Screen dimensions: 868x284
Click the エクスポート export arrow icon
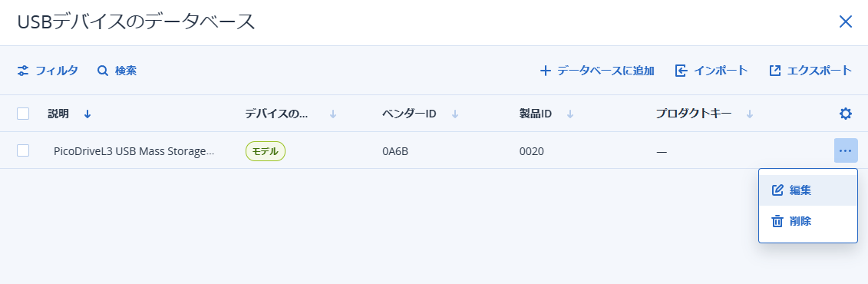click(775, 71)
